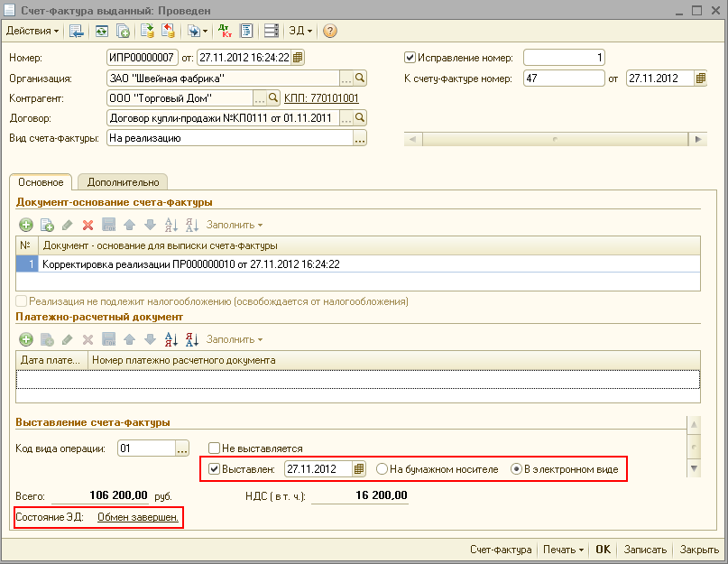728x564 pixels.
Task: Click the calendar icon next to Номер date
Action: click(x=299, y=58)
